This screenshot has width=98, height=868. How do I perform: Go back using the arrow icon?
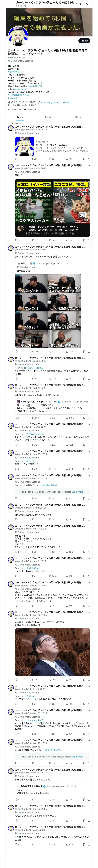9,4
